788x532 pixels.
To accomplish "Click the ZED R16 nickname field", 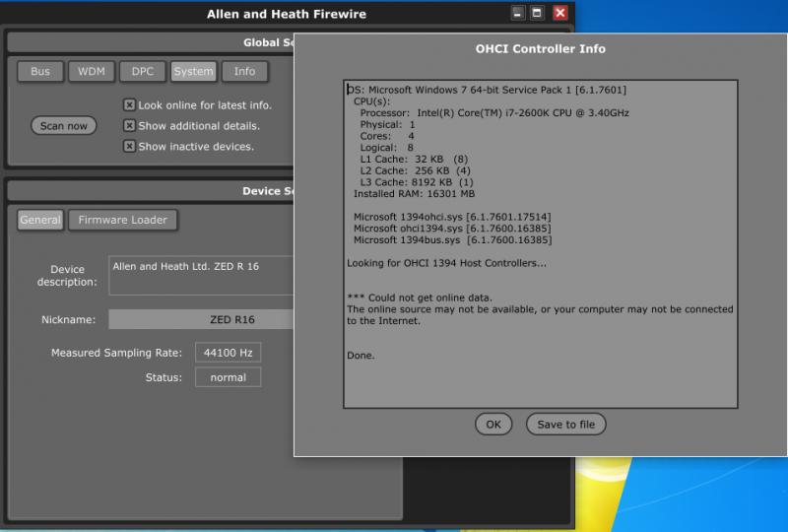I will pyautogui.click(x=201, y=320).
